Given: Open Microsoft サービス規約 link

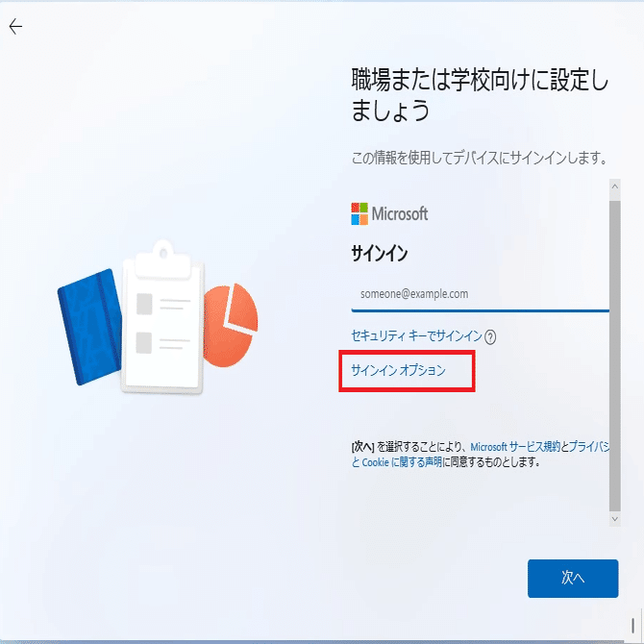Looking at the screenshot, I should (x=515, y=446).
